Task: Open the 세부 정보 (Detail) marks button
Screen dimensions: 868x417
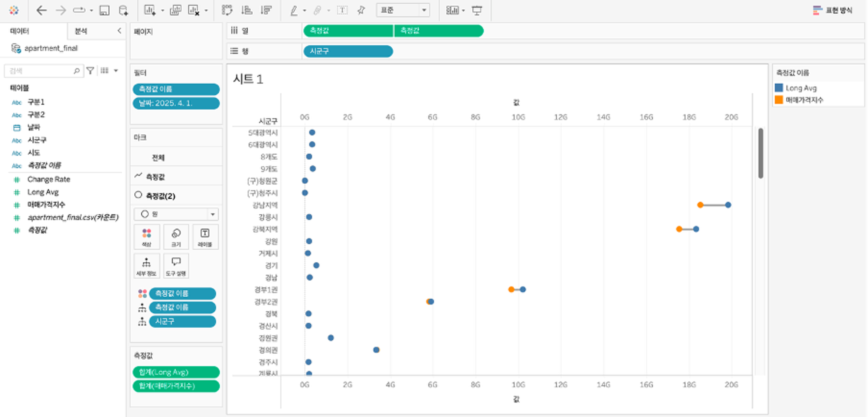Action: tap(146, 266)
